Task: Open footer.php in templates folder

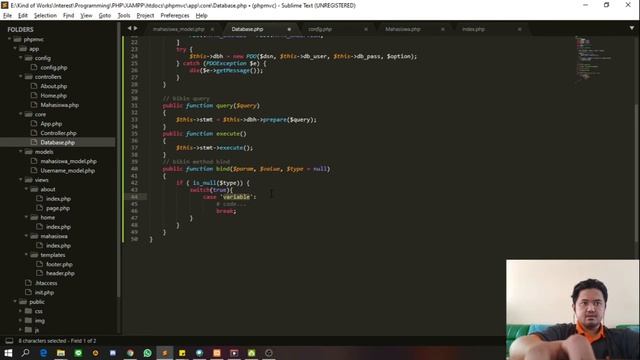Action: 59,264
